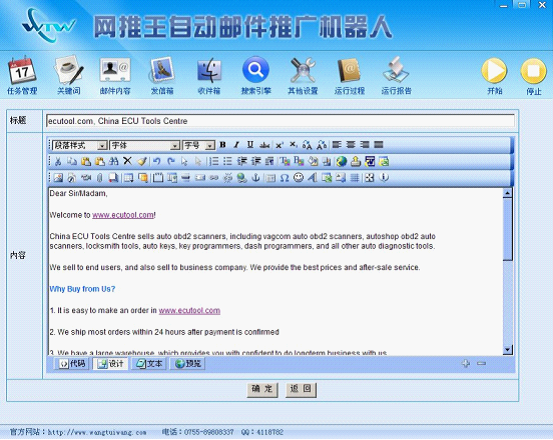The image size is (553, 440).
Task: Visit official website link in status bar
Action: tap(97, 432)
